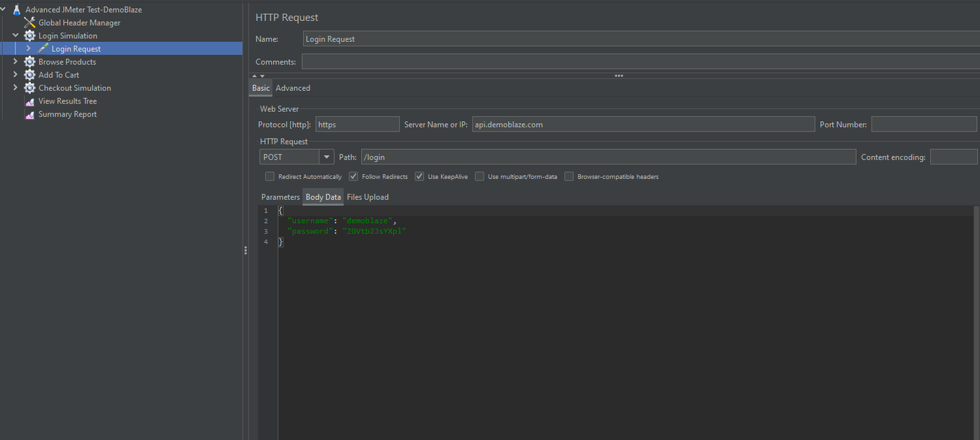The width and height of the screenshot is (980, 440).
Task: Click the Protocol field containing https
Action: point(357,125)
